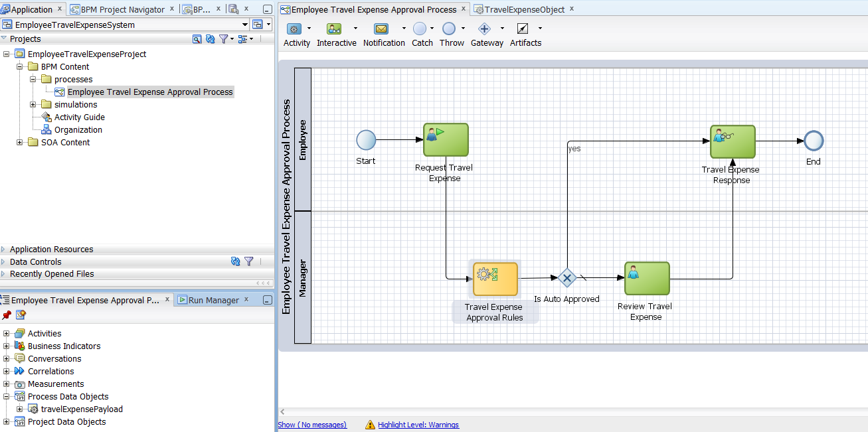Screen dimensions: 868x432
Task: Switch to the Run Manager tab
Action: point(213,300)
